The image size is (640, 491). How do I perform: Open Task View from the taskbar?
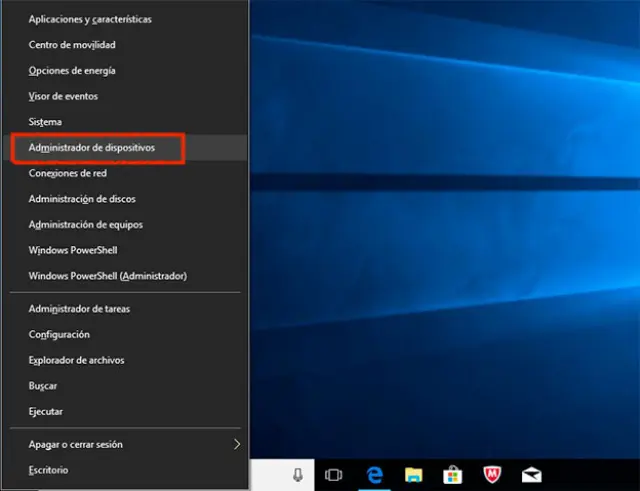tap(334, 475)
